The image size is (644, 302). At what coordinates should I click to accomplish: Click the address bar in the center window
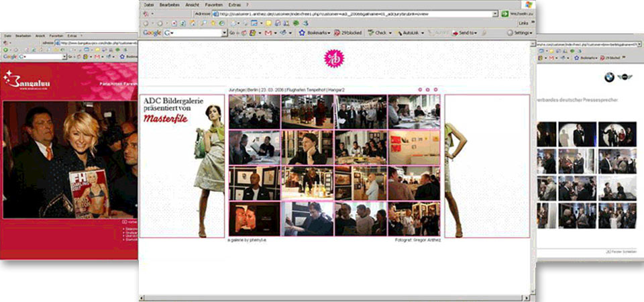click(x=355, y=14)
